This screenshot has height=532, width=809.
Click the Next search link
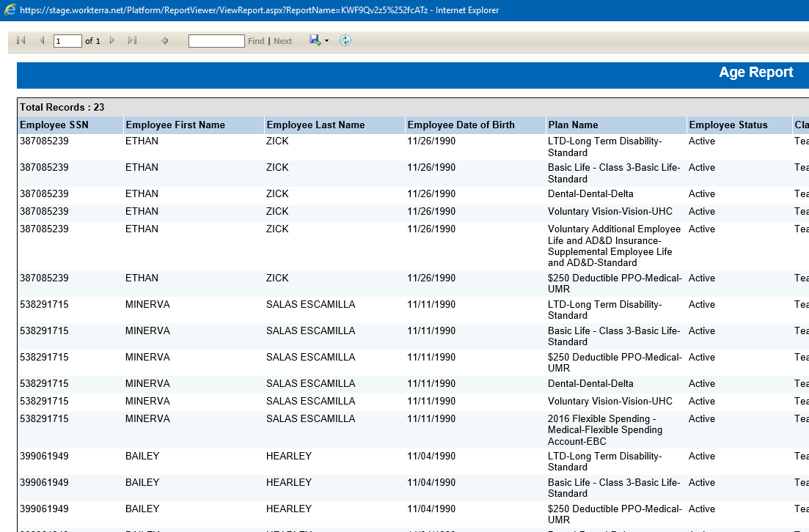[283, 41]
